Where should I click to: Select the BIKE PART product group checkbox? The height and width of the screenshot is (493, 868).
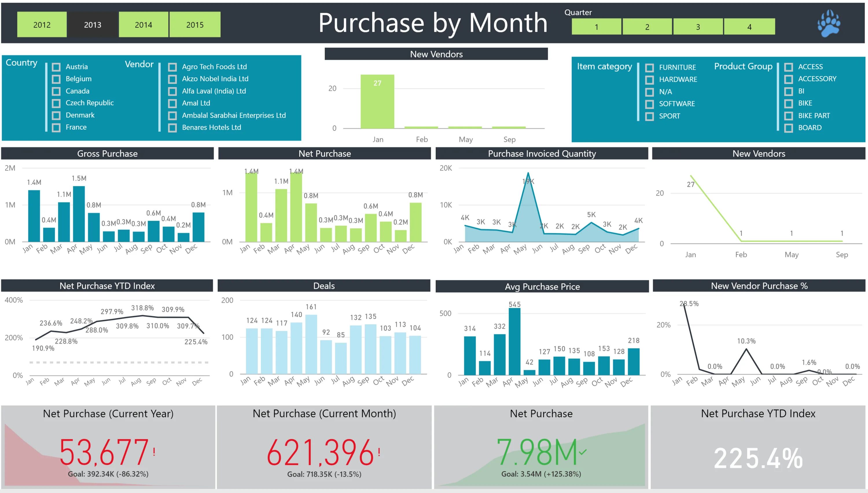tap(788, 116)
